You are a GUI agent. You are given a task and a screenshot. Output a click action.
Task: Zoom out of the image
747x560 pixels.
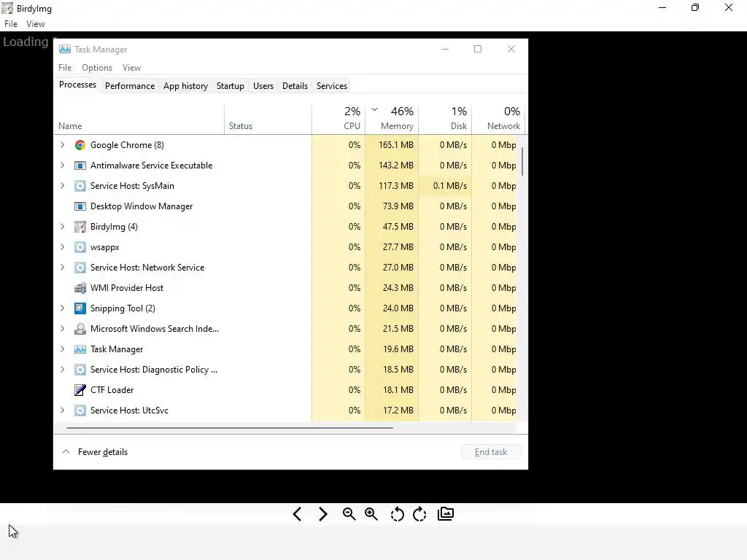click(349, 514)
